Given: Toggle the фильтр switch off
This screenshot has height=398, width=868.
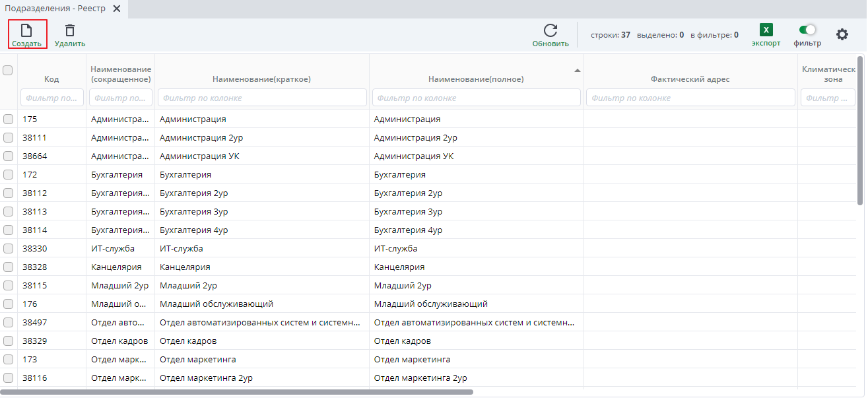Looking at the screenshot, I should [807, 30].
